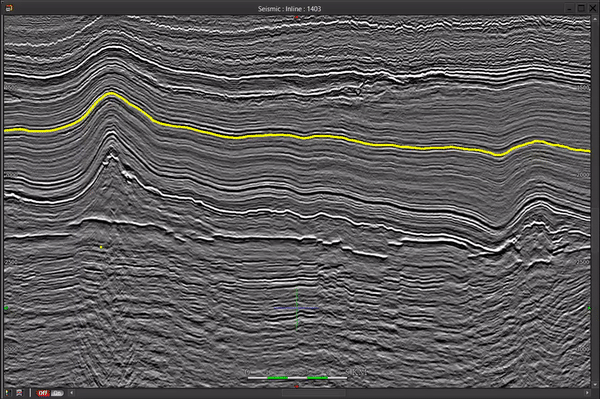Screen dimensions: 600x399
Task: Click the down arrow of vertical scrollbar
Action: pos(595,385)
